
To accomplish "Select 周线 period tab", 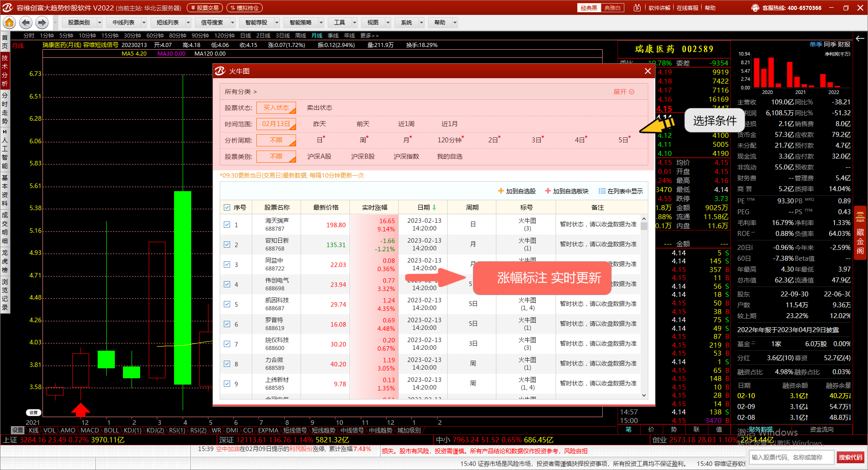I will [301, 35].
